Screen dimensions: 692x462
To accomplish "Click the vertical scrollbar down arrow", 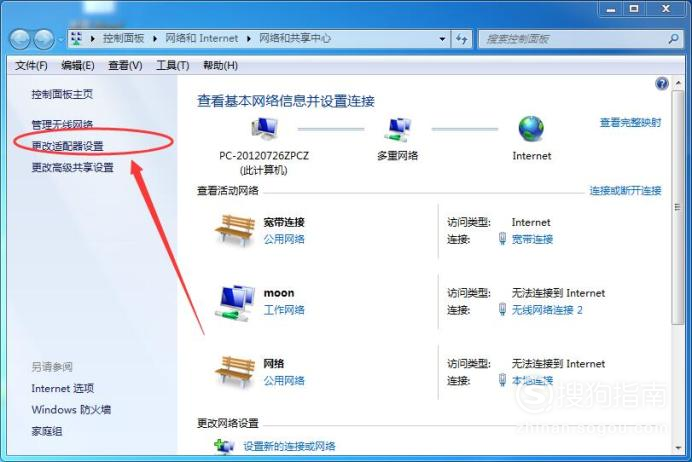I will [x=678, y=448].
